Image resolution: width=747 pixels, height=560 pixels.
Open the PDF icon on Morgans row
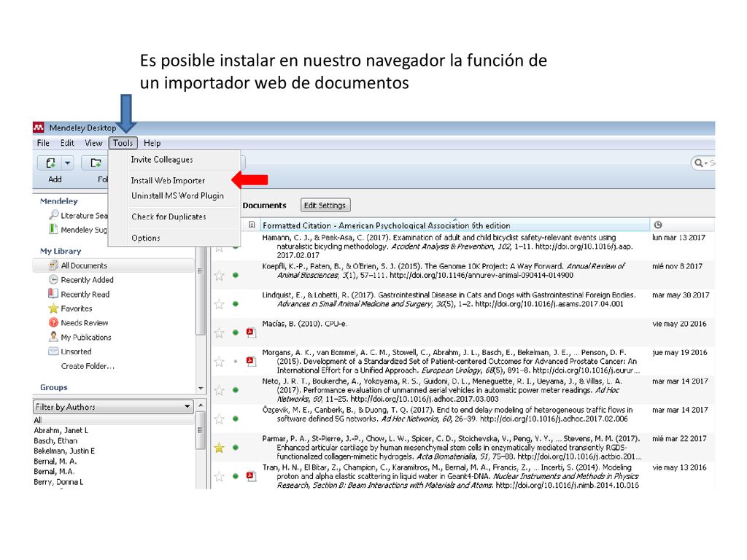(251, 362)
